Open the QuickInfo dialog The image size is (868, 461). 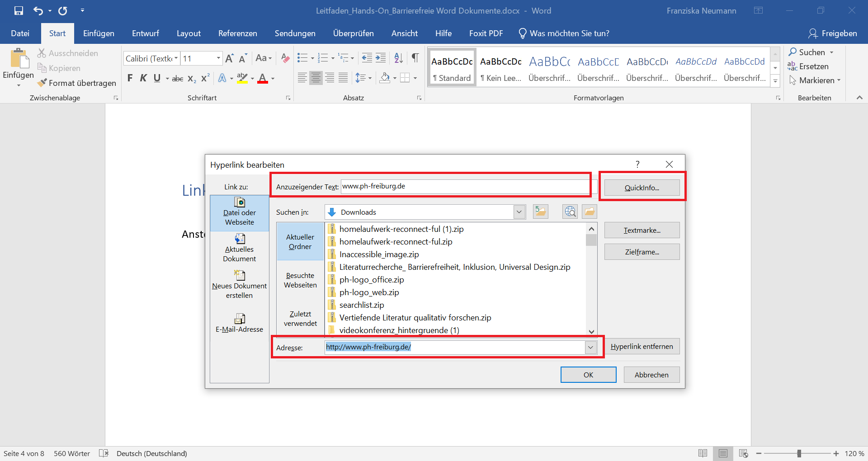click(x=642, y=187)
